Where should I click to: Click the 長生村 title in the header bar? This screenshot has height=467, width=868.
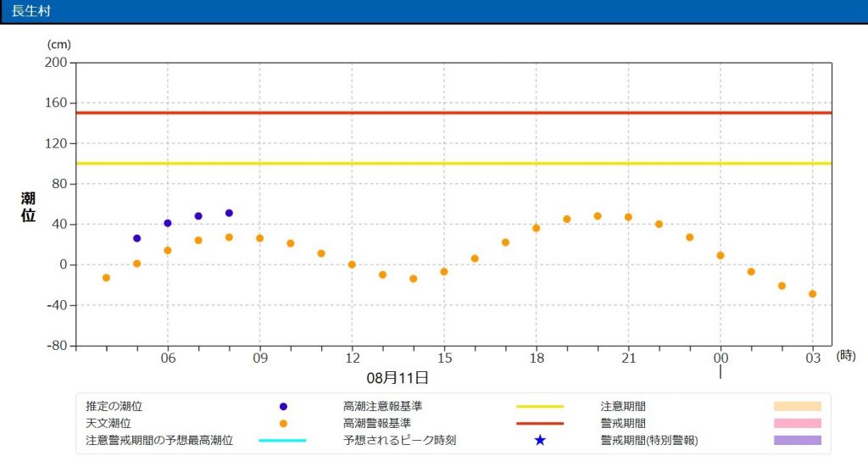[31, 11]
